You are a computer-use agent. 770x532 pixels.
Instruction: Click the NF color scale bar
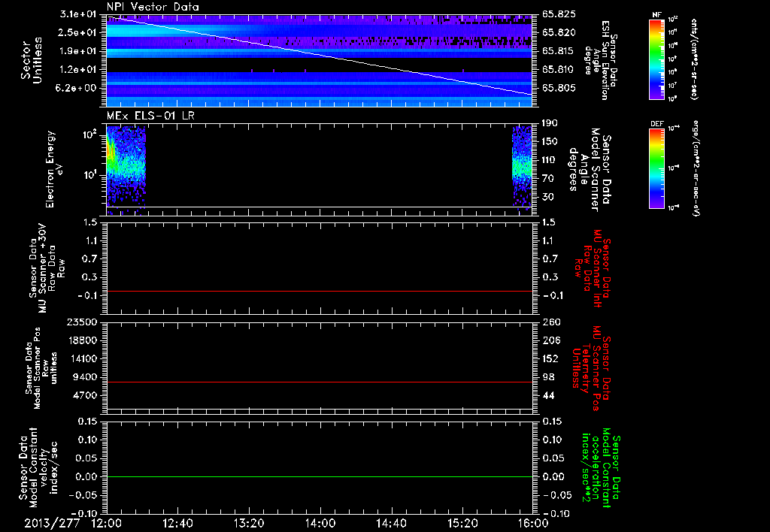657,59
